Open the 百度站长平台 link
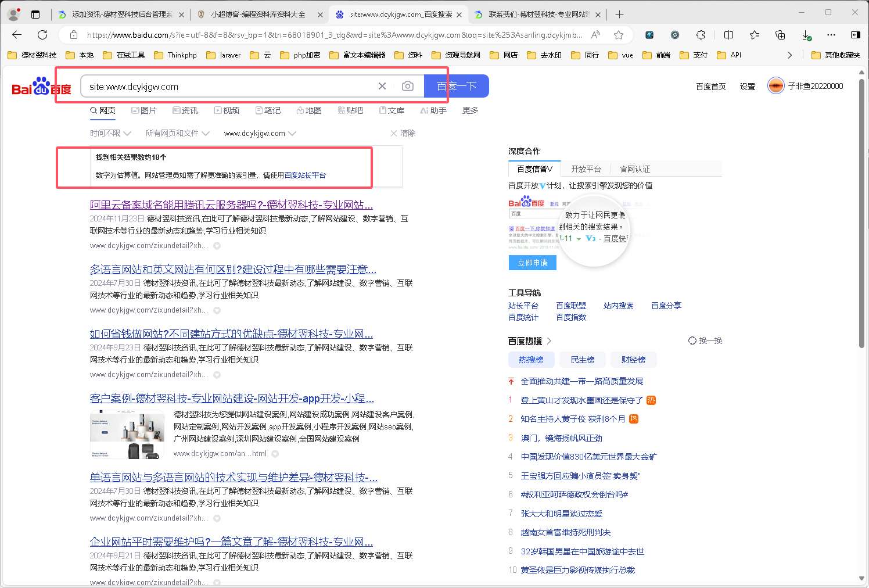The height and width of the screenshot is (588, 869). coord(305,175)
